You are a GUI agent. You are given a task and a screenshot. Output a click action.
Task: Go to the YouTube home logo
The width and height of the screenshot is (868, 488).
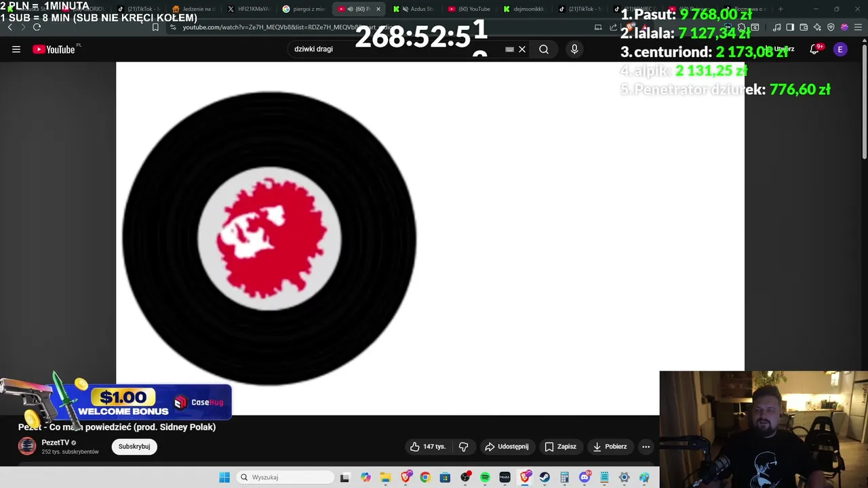point(54,49)
